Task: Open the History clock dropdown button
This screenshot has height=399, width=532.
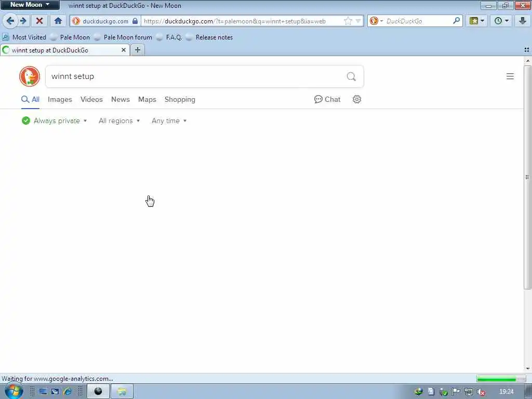Action: coord(501,21)
